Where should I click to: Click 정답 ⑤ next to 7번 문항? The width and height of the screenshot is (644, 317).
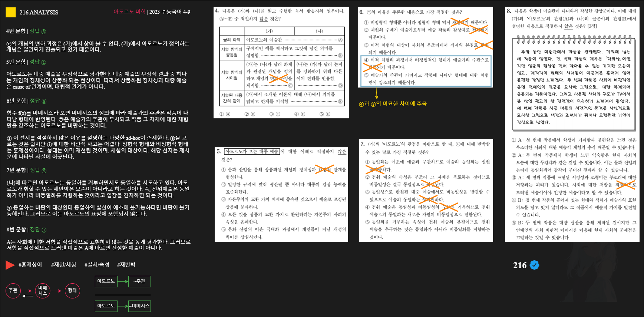[38, 170]
